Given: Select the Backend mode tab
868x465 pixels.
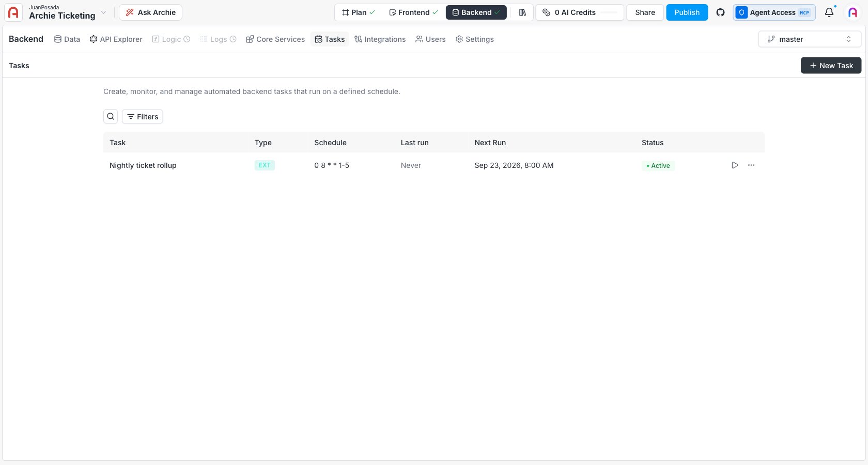Looking at the screenshot, I should pos(476,12).
